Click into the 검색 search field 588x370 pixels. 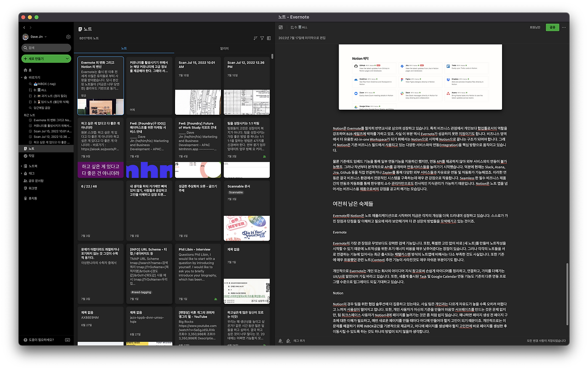46,48
